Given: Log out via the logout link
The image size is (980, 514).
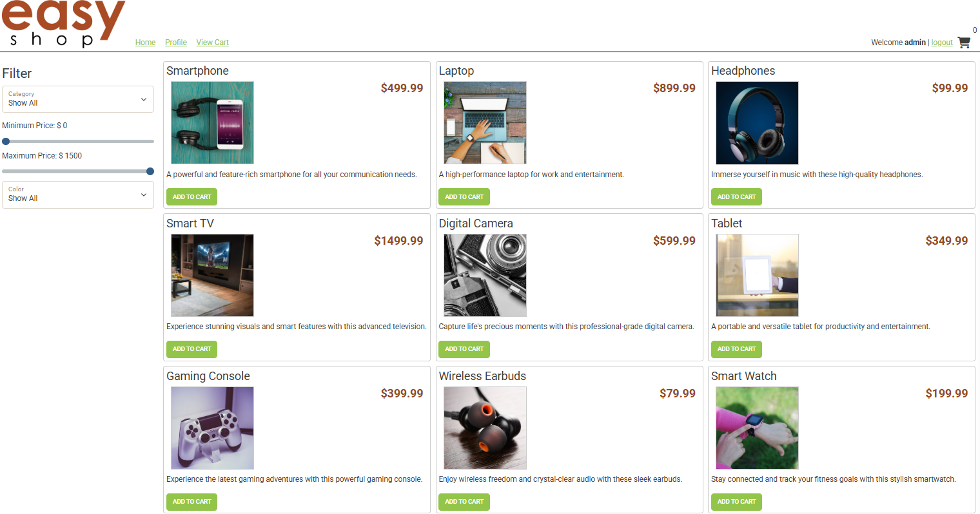Looking at the screenshot, I should tap(942, 43).
